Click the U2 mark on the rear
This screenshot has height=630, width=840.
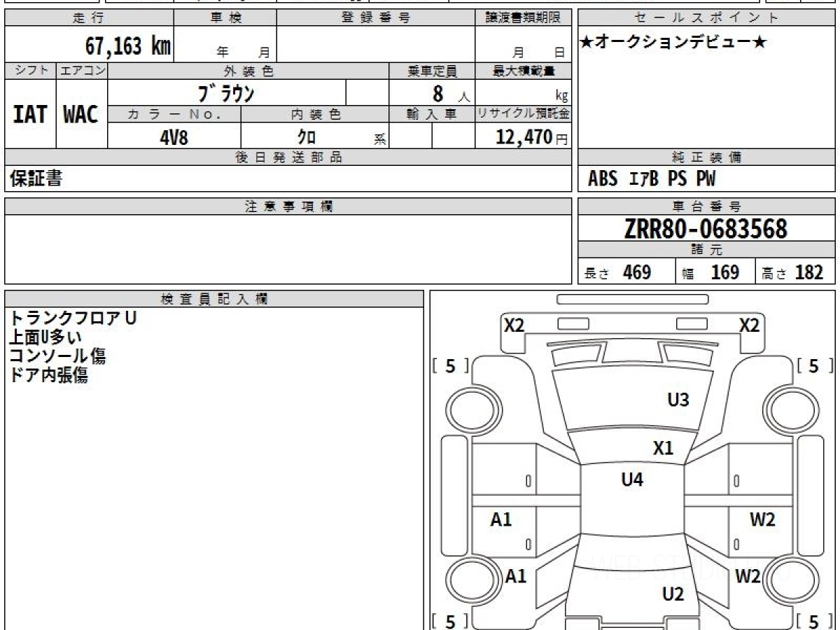[x=673, y=594]
